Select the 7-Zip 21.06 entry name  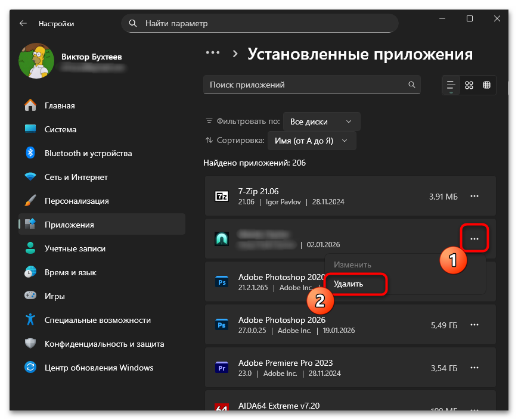tap(258, 191)
